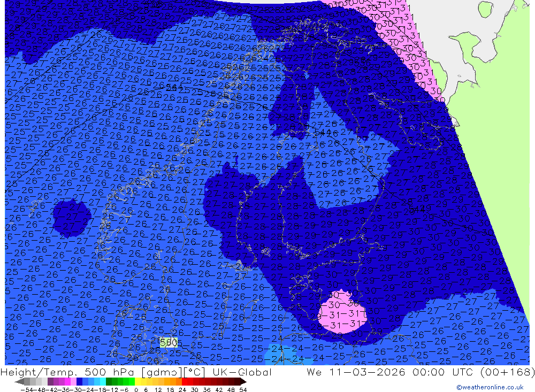Pick the dark blue swatch in the legend
The image size is (535, 392).
pyautogui.click(x=79, y=382)
